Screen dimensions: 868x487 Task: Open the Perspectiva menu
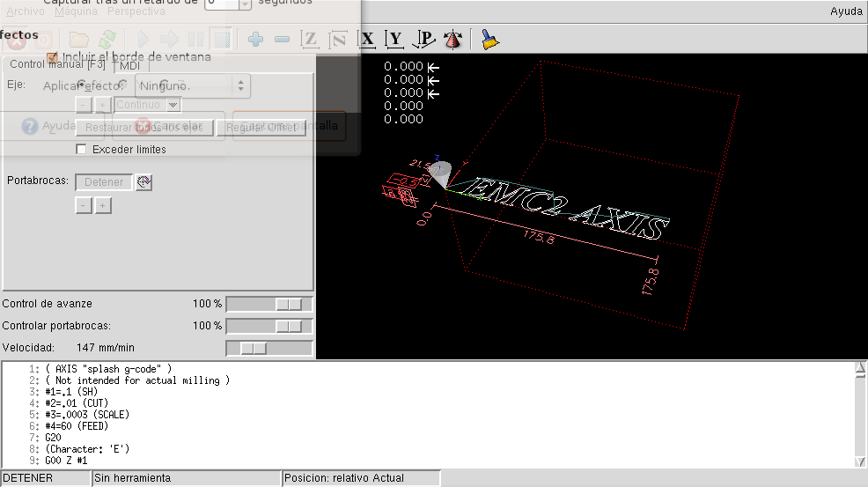coord(136,11)
